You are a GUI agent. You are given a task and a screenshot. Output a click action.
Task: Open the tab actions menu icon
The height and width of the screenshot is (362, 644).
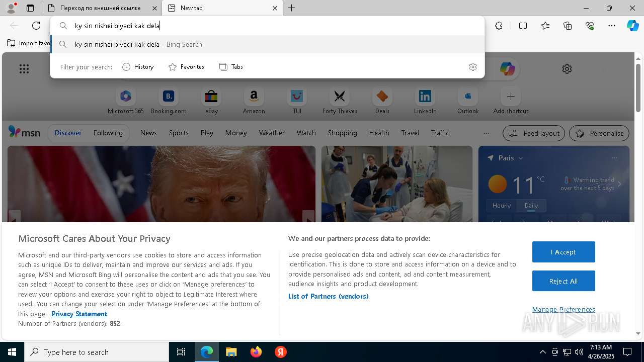tap(30, 8)
